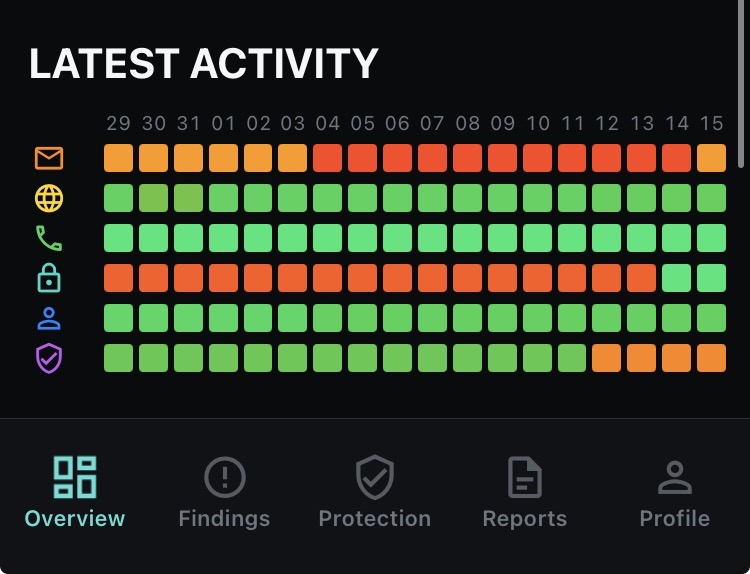Click the phone row square for day 29

coord(119,238)
